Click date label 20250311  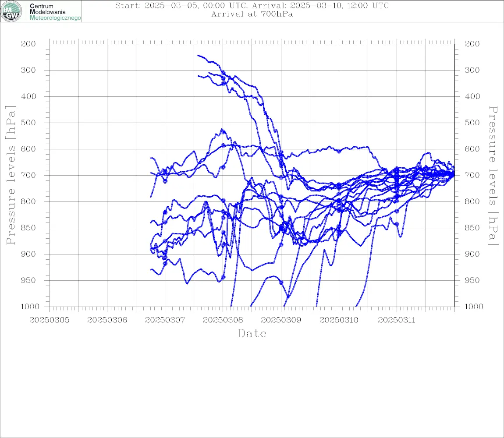point(397,320)
